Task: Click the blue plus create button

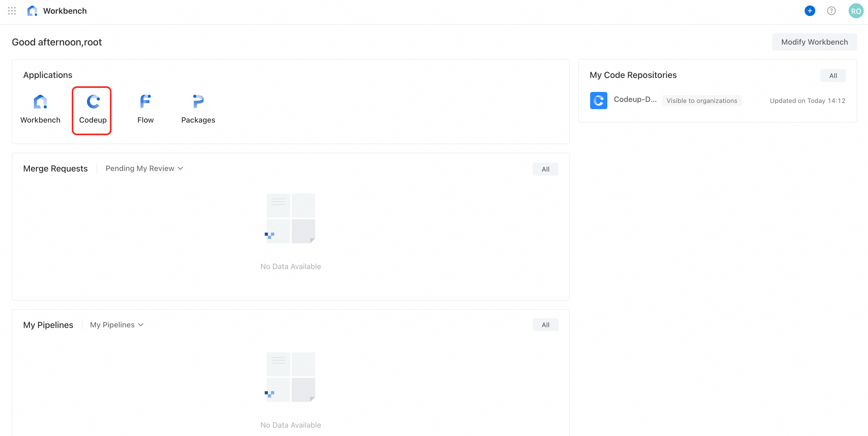Action: point(810,11)
